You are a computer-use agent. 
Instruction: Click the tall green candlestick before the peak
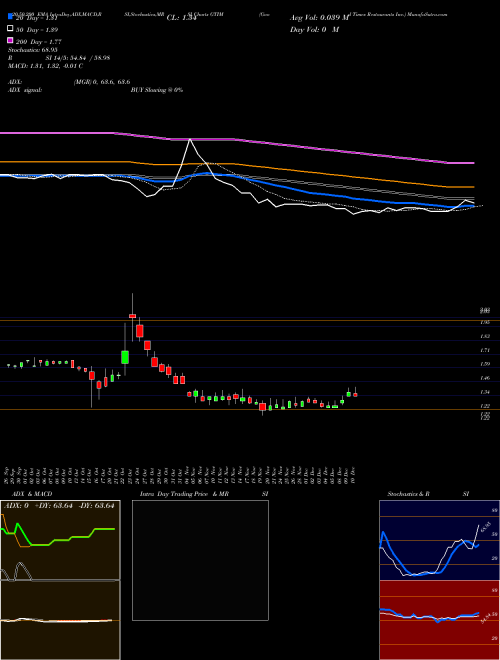click(x=125, y=357)
